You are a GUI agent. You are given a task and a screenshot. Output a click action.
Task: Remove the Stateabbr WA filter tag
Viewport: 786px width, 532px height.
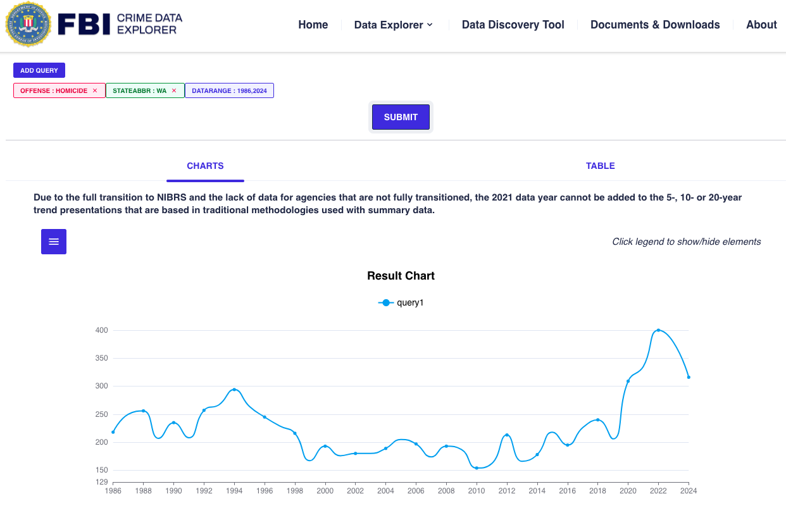click(174, 90)
